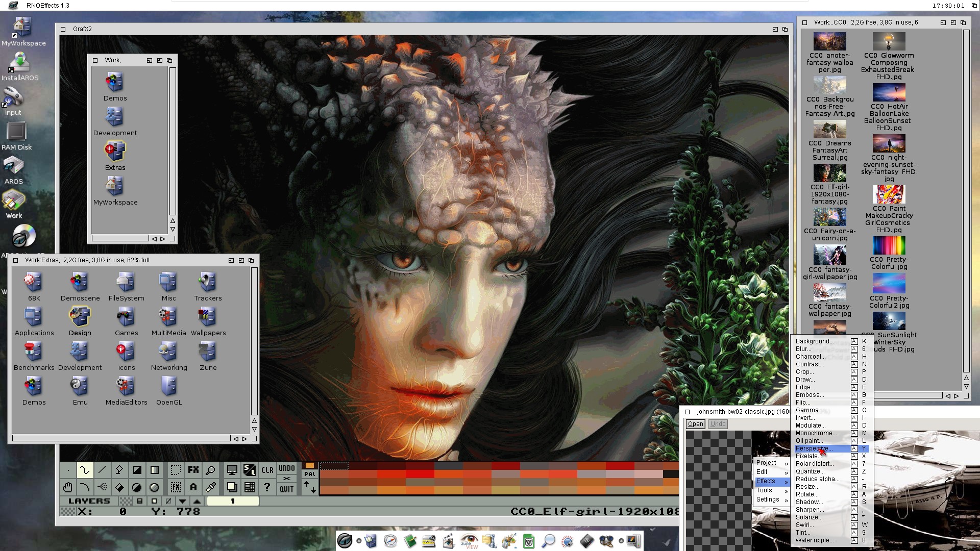Select the gradient sphere tool in GrafX2
Viewport: 980px width, 551px height.
154,487
